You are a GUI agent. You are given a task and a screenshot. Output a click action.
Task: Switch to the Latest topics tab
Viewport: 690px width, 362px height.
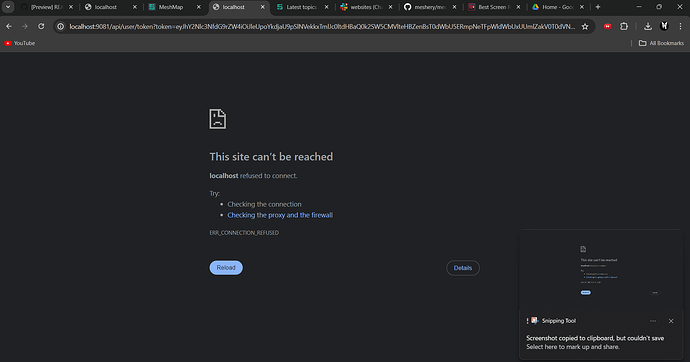point(302,7)
